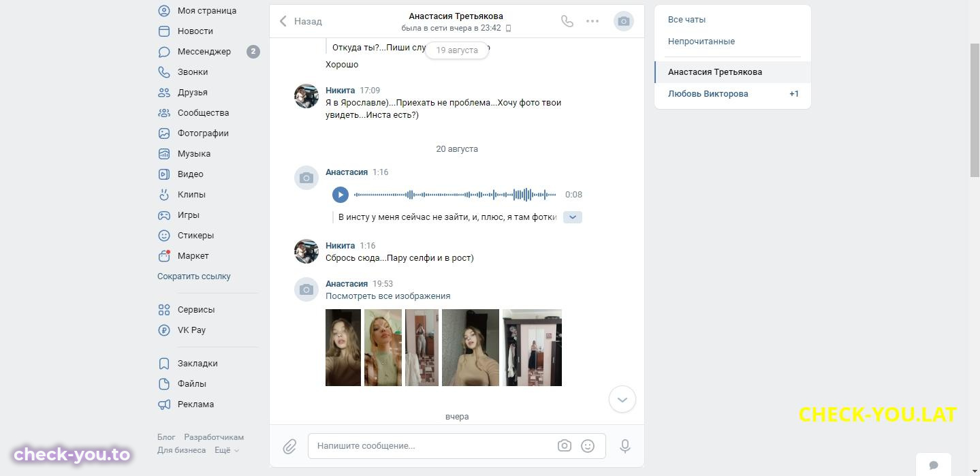This screenshot has height=476, width=980.
Task: Focus the Напишите сообщение input field
Action: 432,446
